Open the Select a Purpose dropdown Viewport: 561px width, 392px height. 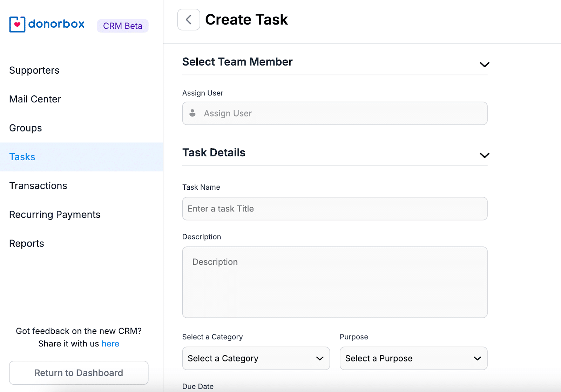[413, 358]
